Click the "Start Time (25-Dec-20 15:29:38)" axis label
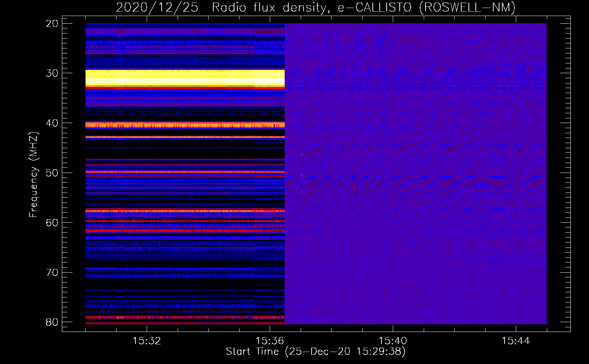 [x=316, y=352]
